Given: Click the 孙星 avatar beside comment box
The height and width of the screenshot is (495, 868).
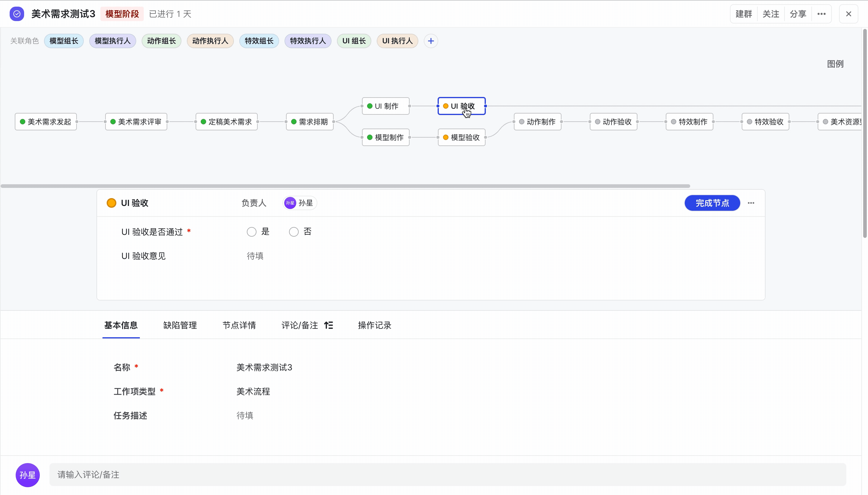Looking at the screenshot, I should click(x=27, y=475).
